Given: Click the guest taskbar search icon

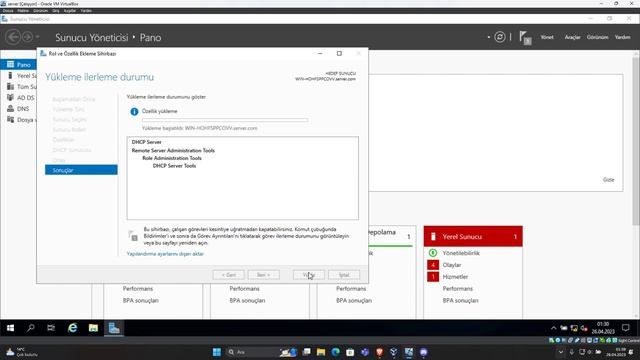Looking at the screenshot, I should tap(31, 328).
